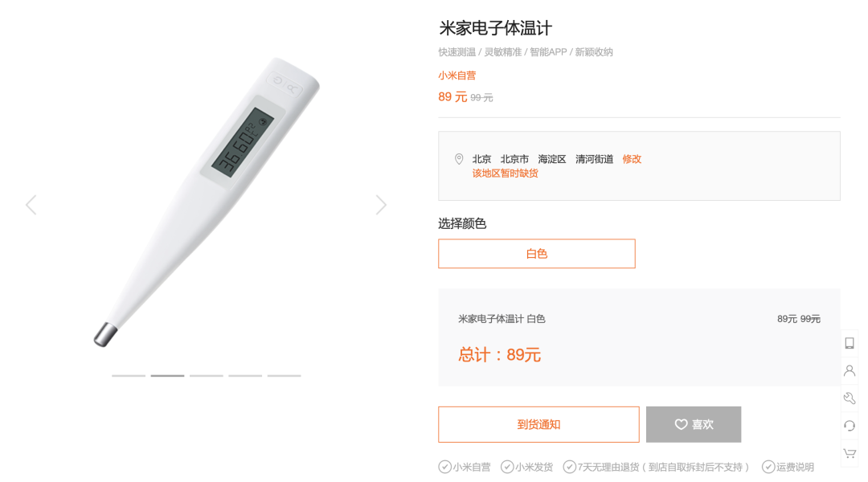Click the location pin icon beside 北京
868x482 pixels.
click(459, 159)
